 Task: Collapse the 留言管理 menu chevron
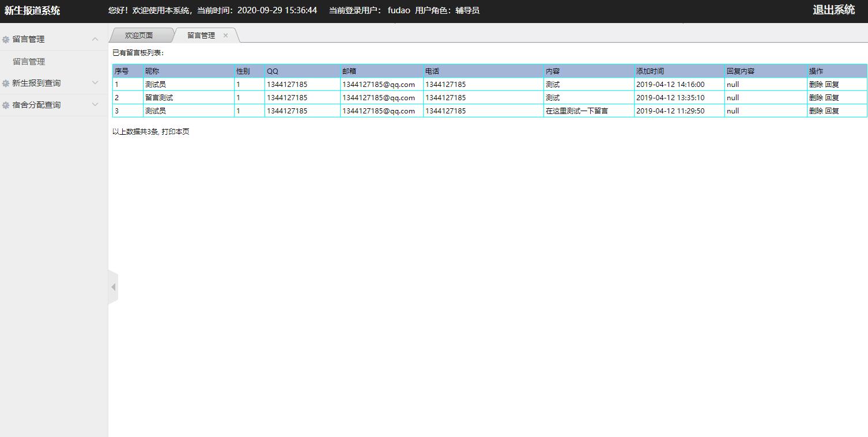pyautogui.click(x=95, y=39)
